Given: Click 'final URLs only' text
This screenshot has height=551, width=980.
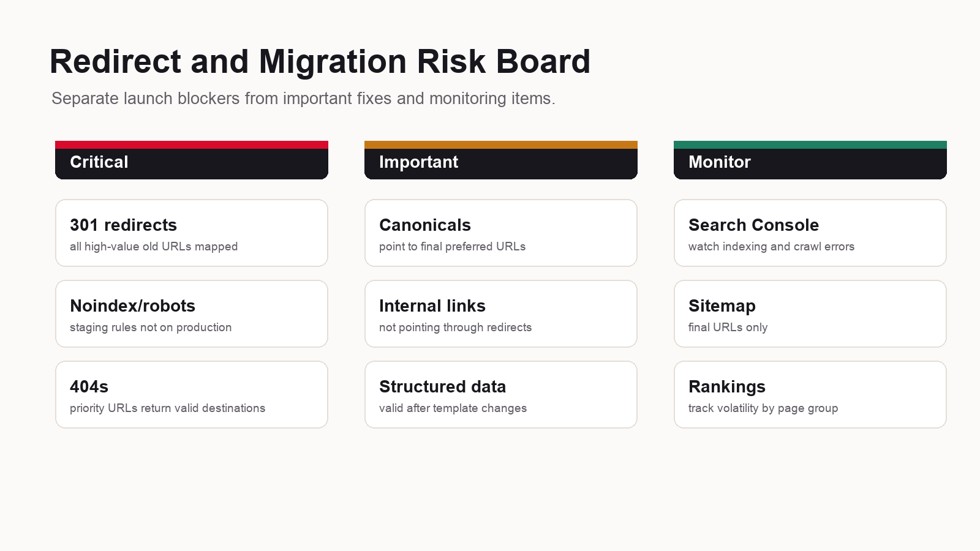Looking at the screenshot, I should pyautogui.click(x=728, y=328).
